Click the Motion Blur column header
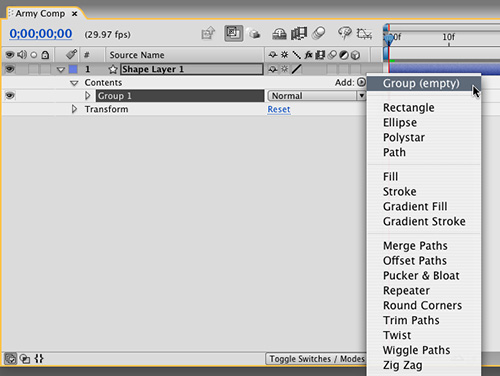 click(332, 55)
